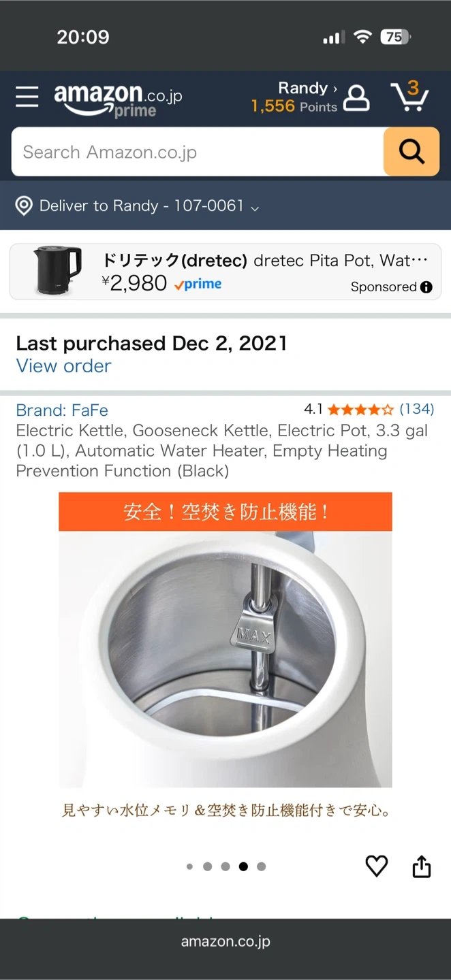The width and height of the screenshot is (451, 980).
Task: Select the first image carousel dot
Action: point(189,866)
